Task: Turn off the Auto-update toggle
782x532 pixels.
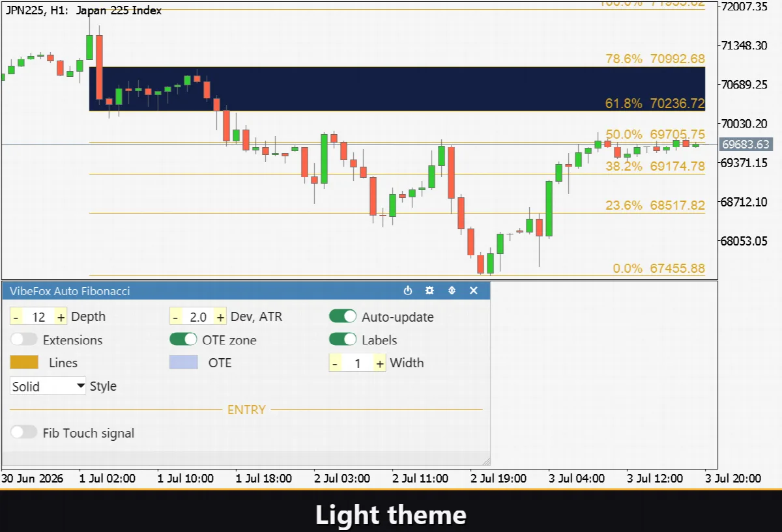Action: point(343,316)
